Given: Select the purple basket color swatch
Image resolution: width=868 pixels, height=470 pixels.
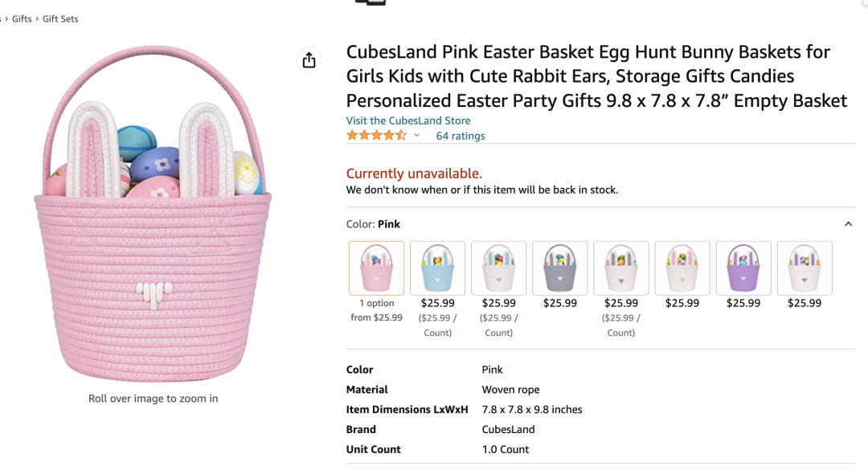Looking at the screenshot, I should 743,268.
